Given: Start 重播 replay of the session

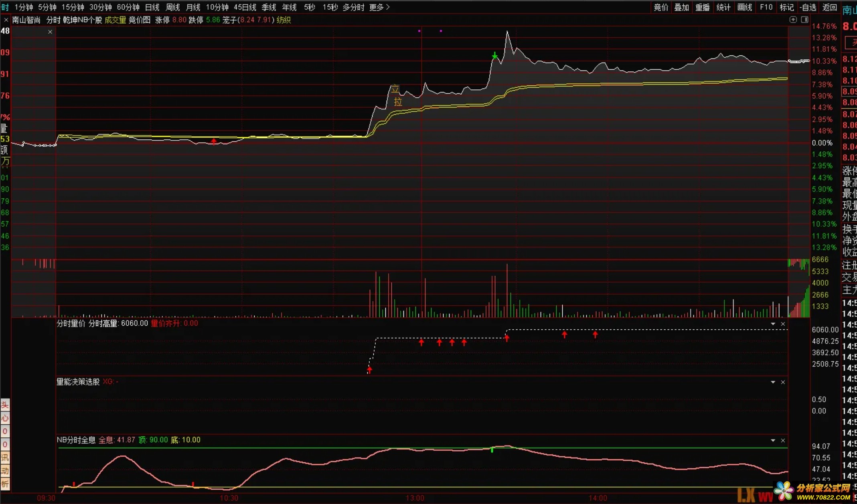Looking at the screenshot, I should point(703,7).
